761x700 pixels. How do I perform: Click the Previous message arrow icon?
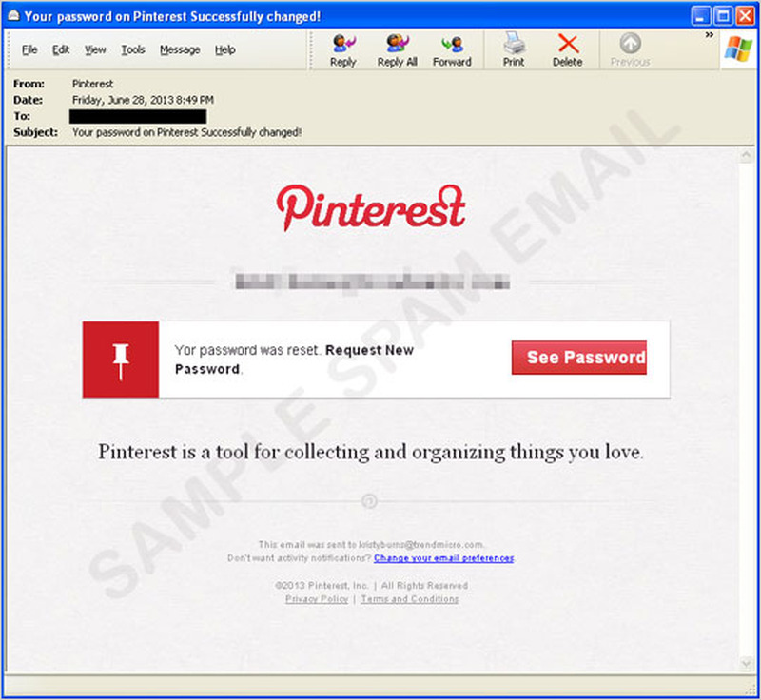630,44
